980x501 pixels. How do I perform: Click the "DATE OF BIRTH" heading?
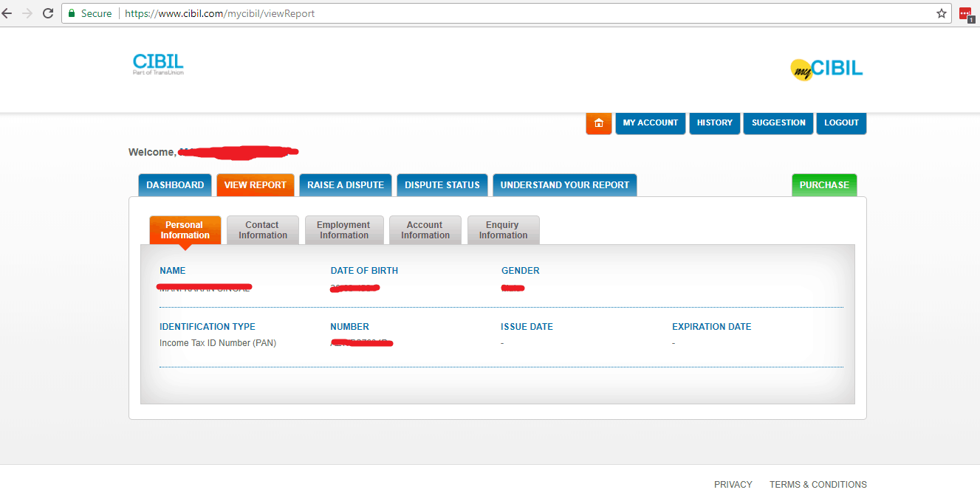pos(364,271)
